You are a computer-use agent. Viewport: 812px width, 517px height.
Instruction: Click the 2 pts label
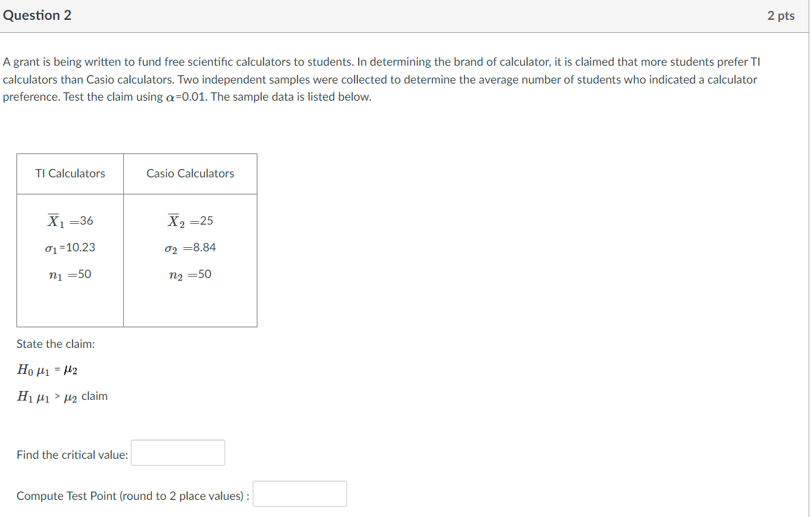(781, 14)
